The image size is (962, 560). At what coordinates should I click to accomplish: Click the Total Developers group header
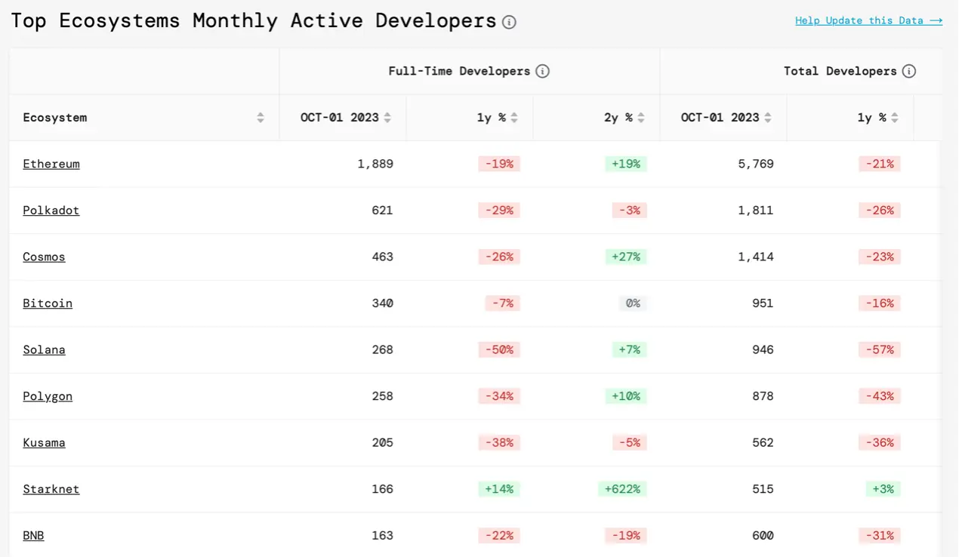(x=840, y=71)
